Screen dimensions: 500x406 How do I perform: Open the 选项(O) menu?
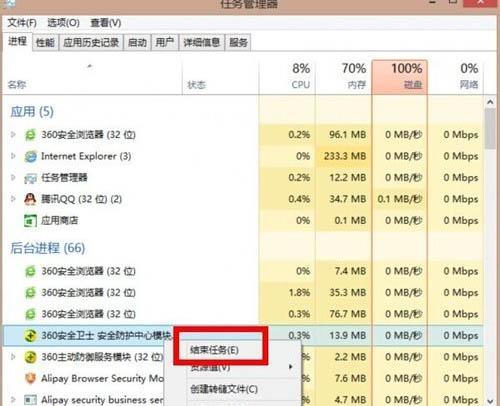coord(63,23)
